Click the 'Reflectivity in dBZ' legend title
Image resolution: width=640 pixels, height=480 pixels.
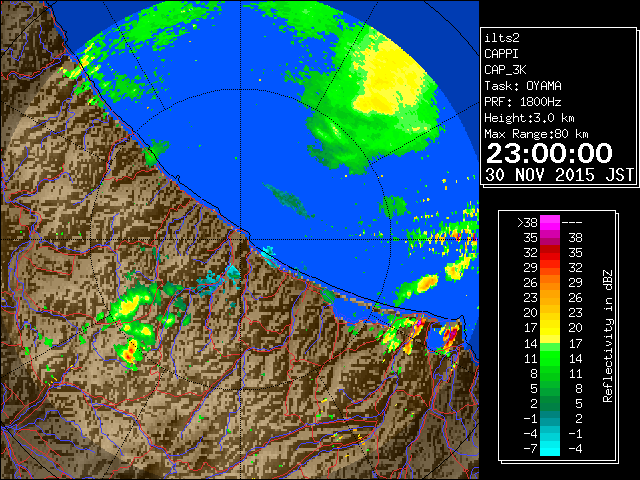608,336
